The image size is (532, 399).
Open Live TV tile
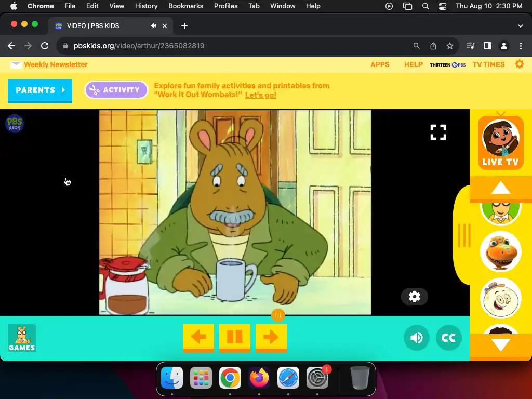click(500, 142)
